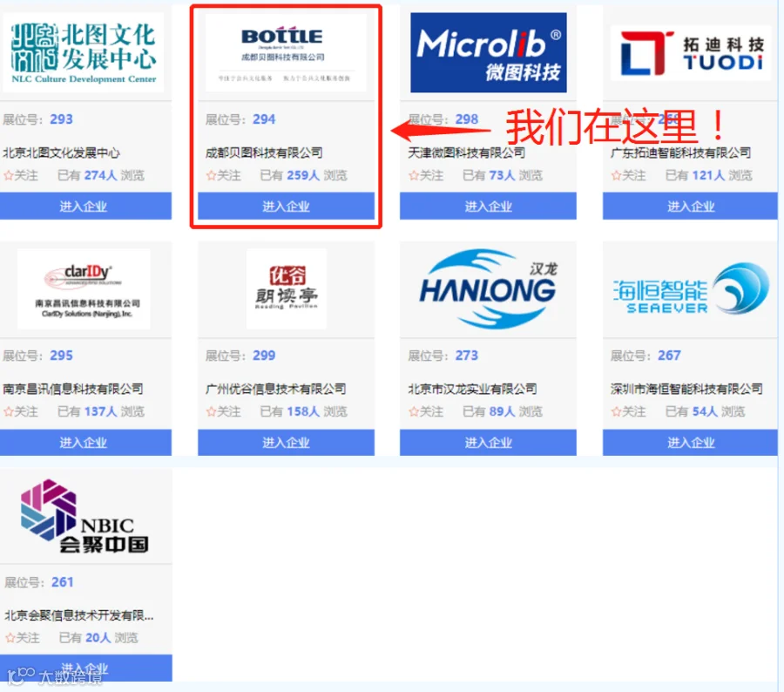Open the Microlib 微图科技 logo
This screenshot has height=692, width=784.
[x=489, y=52]
